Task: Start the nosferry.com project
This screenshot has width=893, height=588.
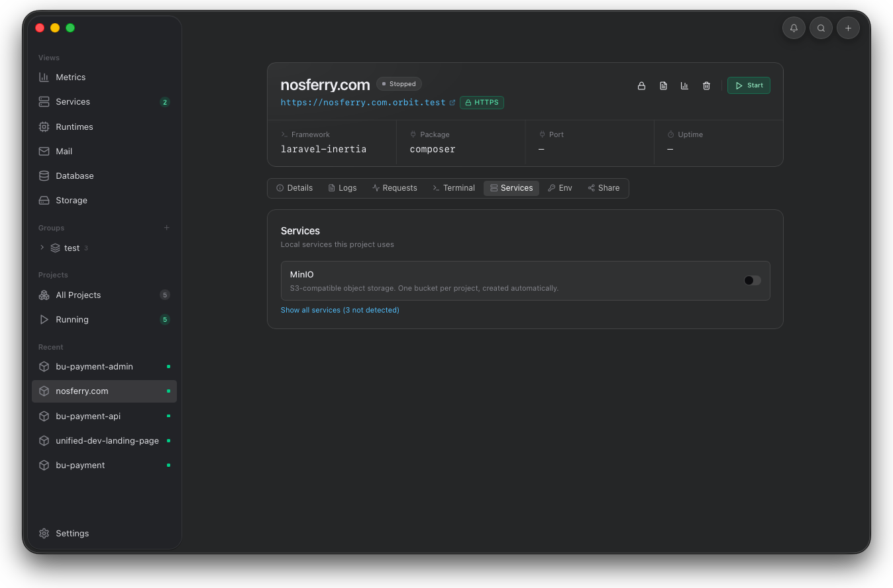Action: [x=749, y=85]
